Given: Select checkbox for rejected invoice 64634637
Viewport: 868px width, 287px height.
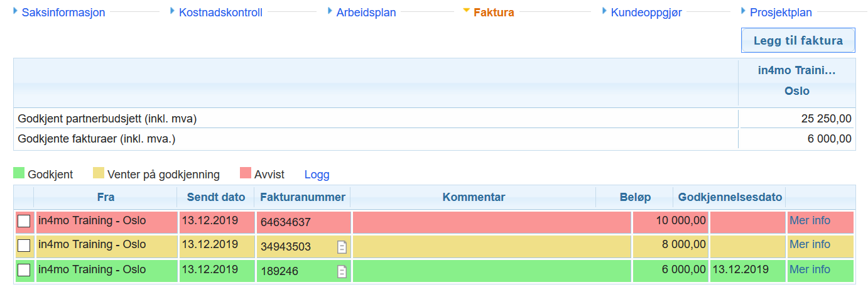Looking at the screenshot, I should pyautogui.click(x=24, y=221).
